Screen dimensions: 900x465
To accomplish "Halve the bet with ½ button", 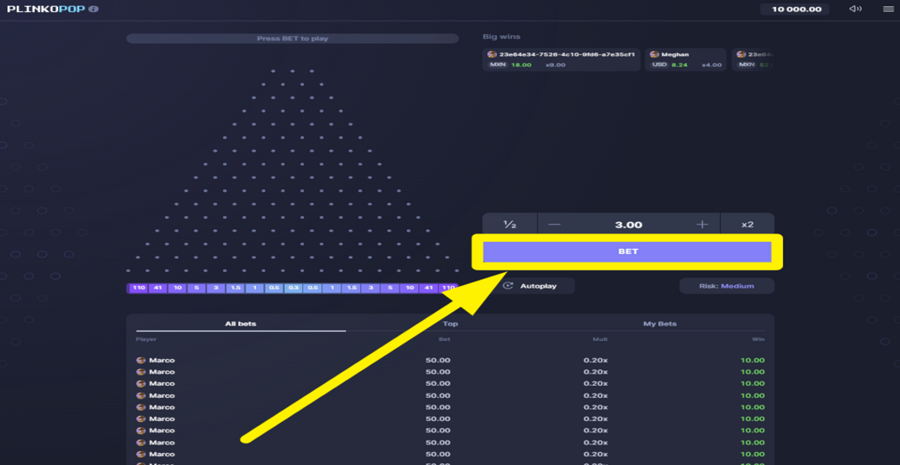I will point(510,224).
